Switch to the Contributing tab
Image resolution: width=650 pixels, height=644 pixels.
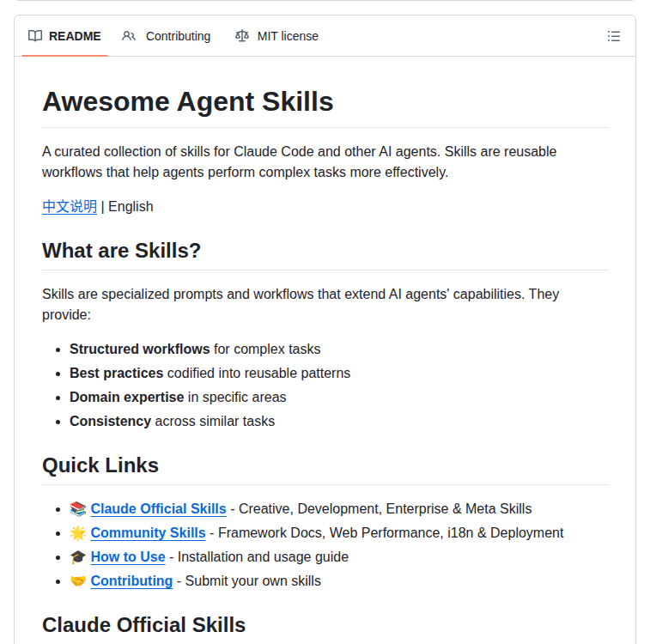pyautogui.click(x=167, y=36)
